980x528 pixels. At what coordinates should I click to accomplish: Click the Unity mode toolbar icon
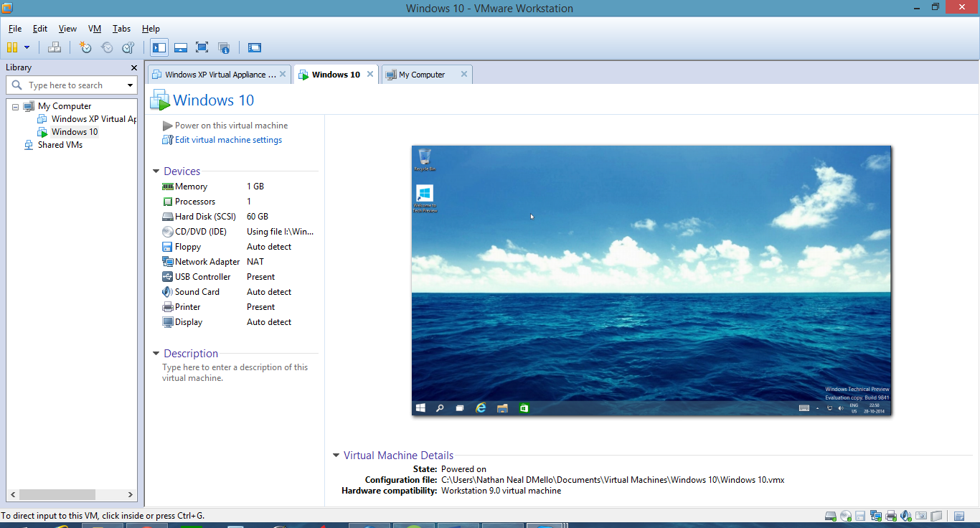(224, 47)
